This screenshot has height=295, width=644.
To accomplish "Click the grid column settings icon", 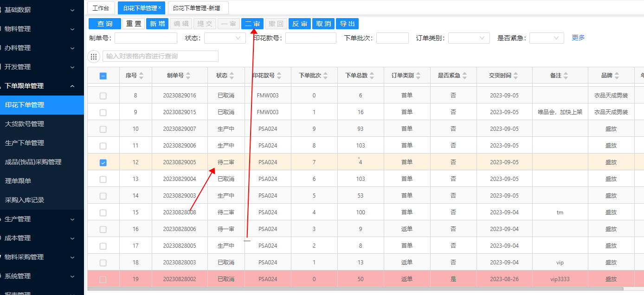I will tap(94, 57).
